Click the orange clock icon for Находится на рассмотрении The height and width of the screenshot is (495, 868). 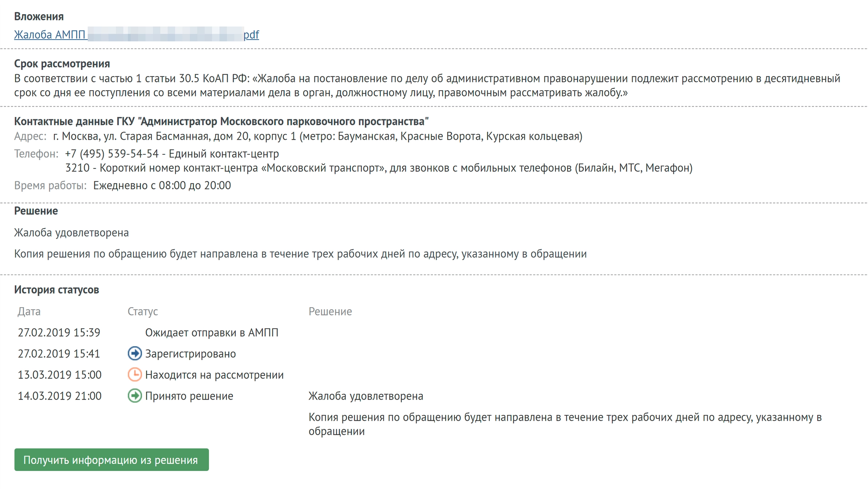135,375
